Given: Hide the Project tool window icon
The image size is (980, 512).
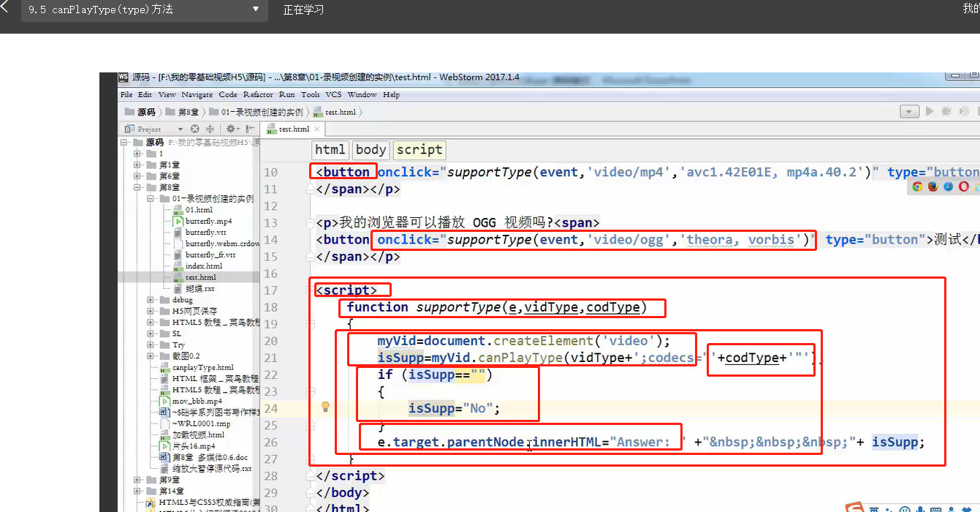Looking at the screenshot, I should click(x=250, y=129).
